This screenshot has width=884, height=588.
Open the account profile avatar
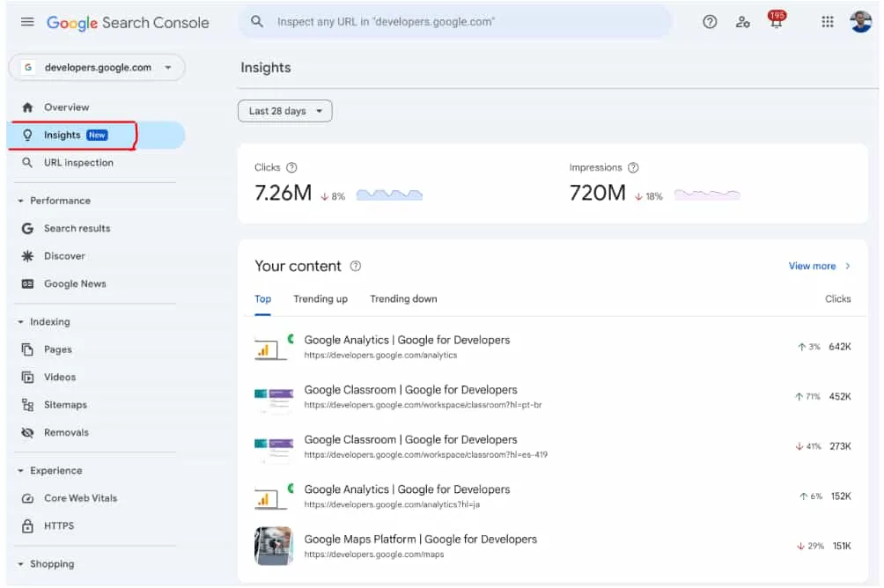(x=860, y=22)
